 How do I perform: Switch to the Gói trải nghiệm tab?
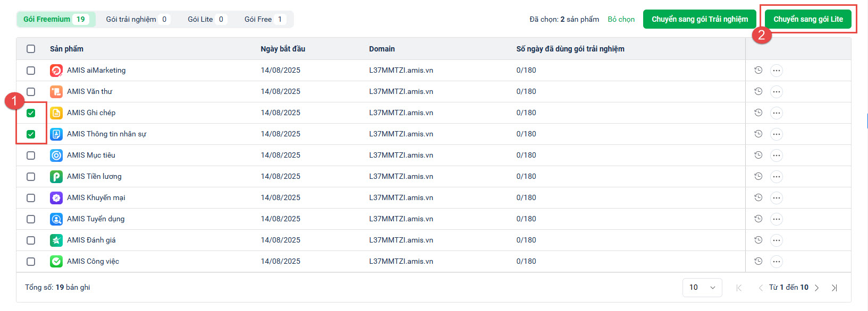tap(137, 20)
